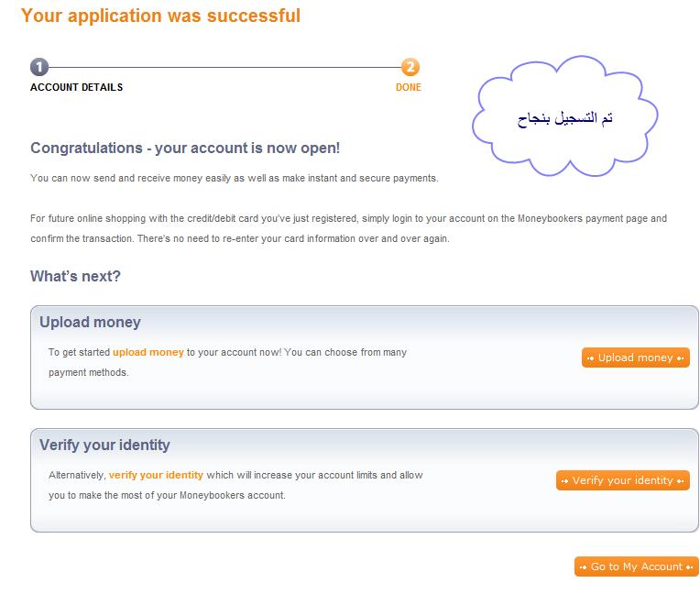Image resolution: width=700 pixels, height=605 pixels.
Task: Click the send and receive money sentence
Action: coord(234,178)
